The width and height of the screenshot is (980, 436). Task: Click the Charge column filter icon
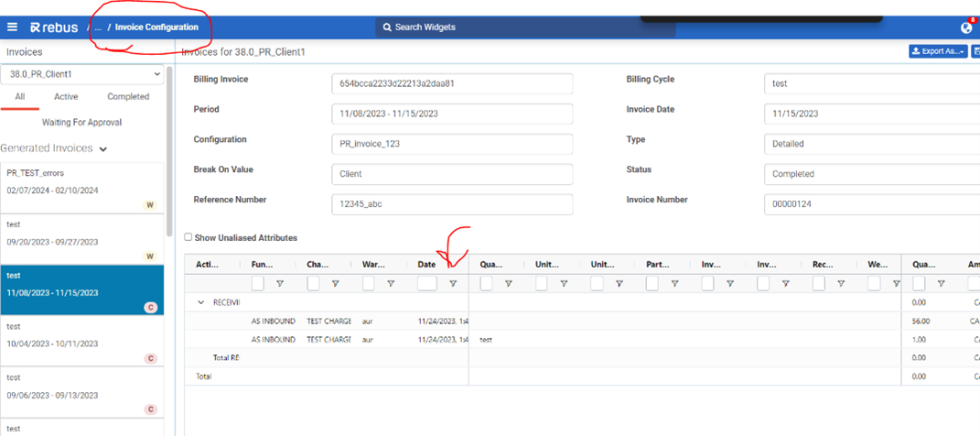click(x=335, y=284)
